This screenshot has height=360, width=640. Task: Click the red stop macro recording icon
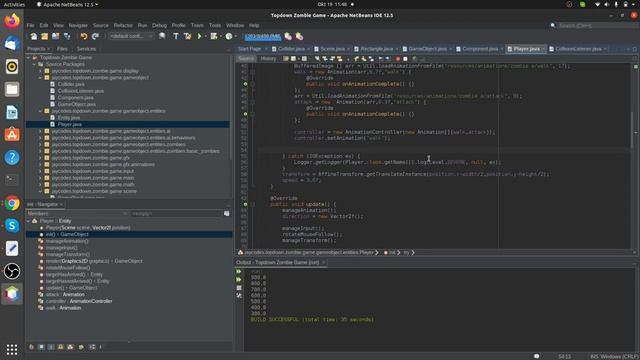(x=398, y=59)
